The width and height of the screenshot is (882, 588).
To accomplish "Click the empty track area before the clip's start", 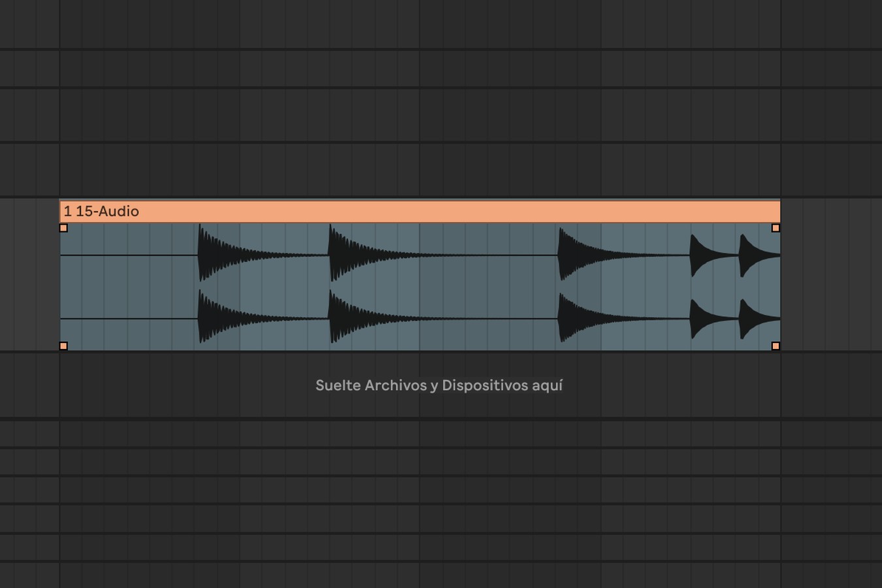I will tap(29, 275).
